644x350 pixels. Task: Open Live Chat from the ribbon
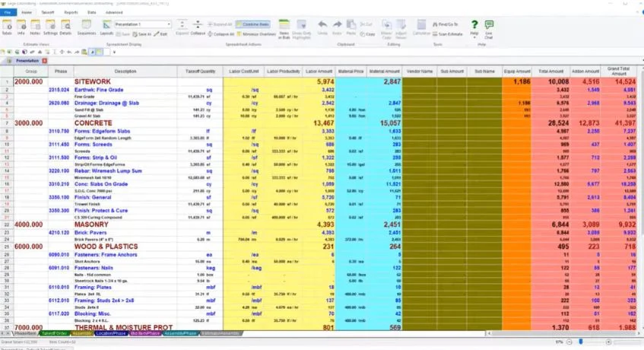click(489, 29)
